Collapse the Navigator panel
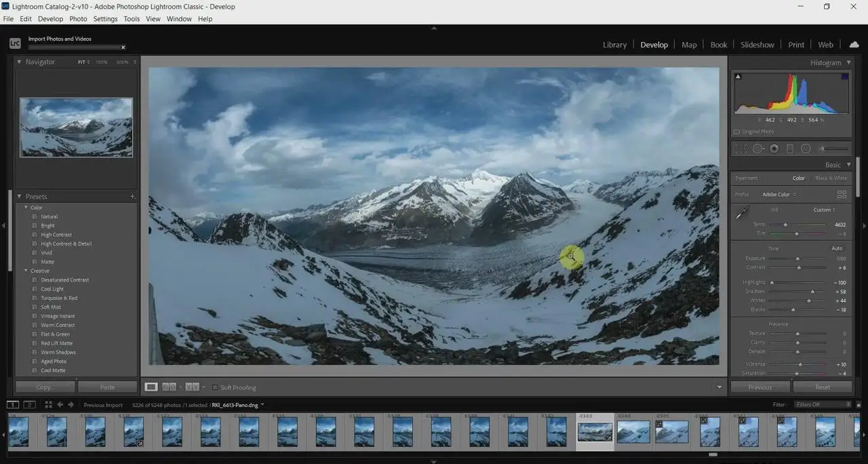This screenshot has height=464, width=868. pos(20,62)
